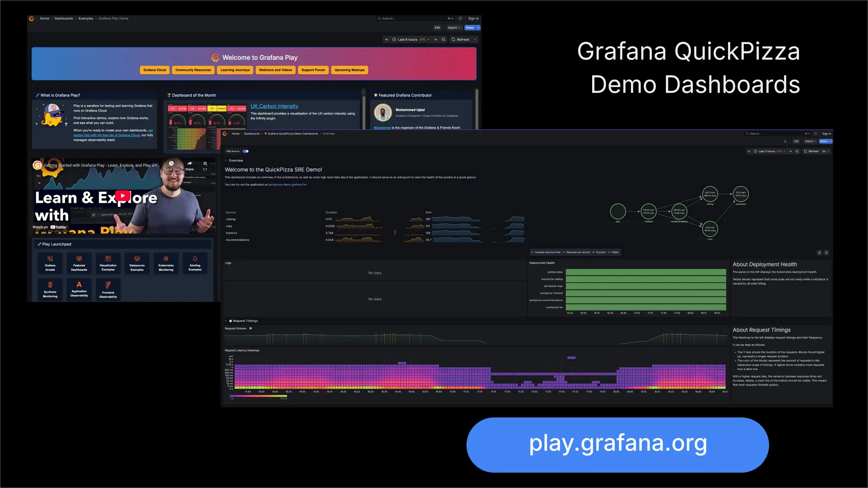The image size is (868, 488).
Task: Click the Grafana Cloud button
Action: [x=155, y=70]
